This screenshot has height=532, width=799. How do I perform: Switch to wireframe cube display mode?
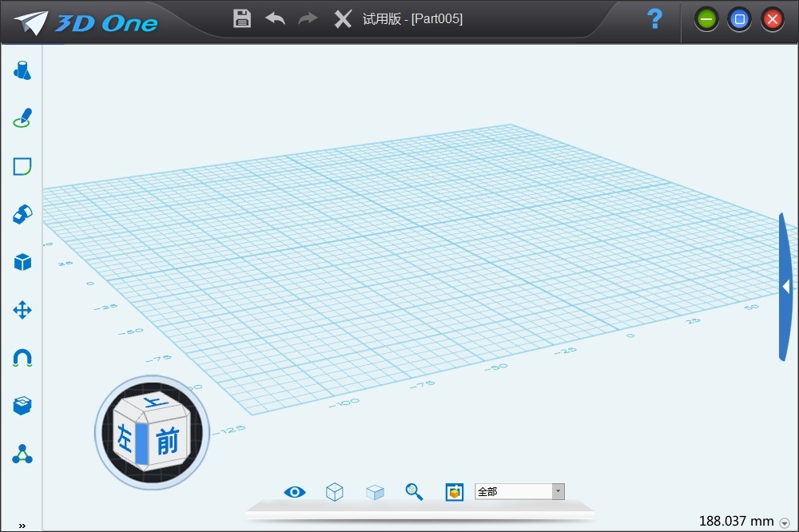(335, 492)
